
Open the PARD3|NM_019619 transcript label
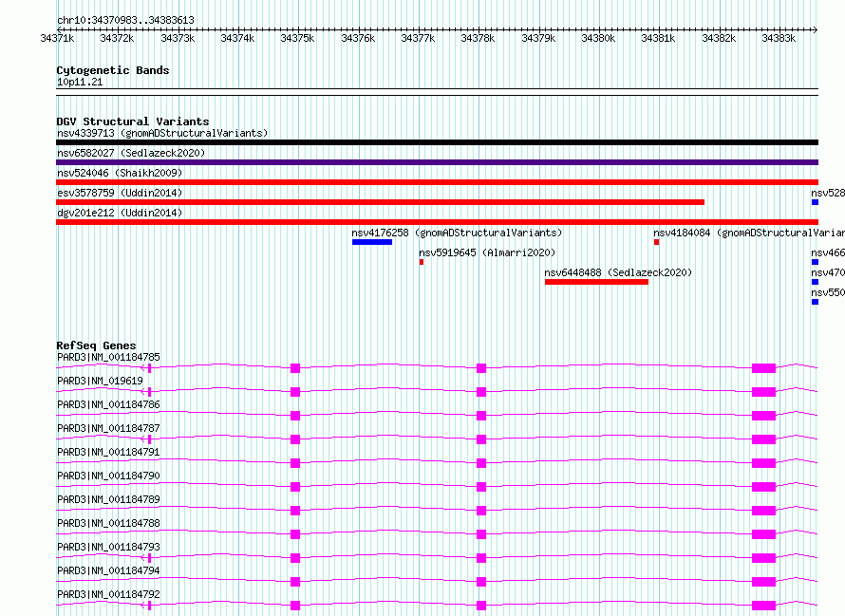click(101, 381)
